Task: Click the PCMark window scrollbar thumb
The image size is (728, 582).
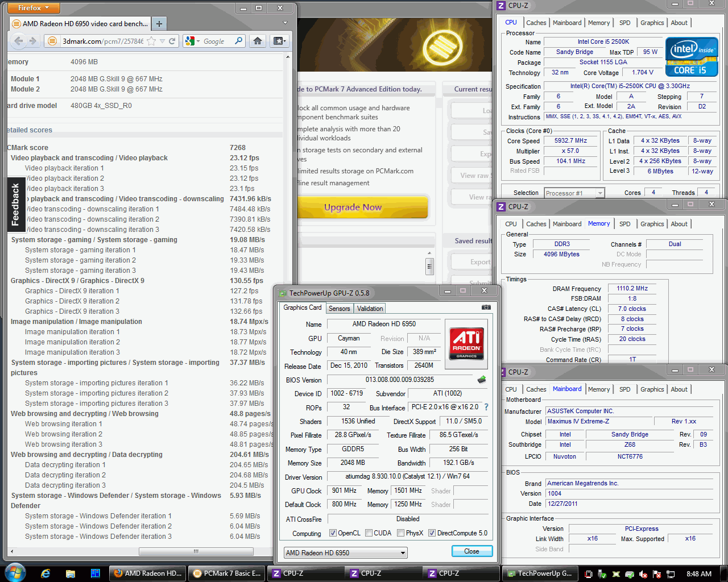Action: tap(429, 266)
